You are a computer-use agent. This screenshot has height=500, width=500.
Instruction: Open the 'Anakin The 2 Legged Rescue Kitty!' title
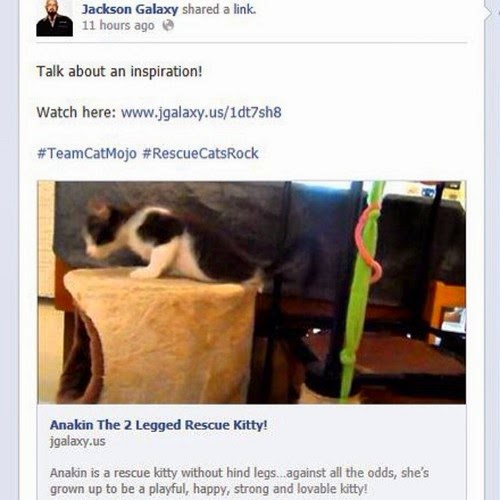click(159, 425)
